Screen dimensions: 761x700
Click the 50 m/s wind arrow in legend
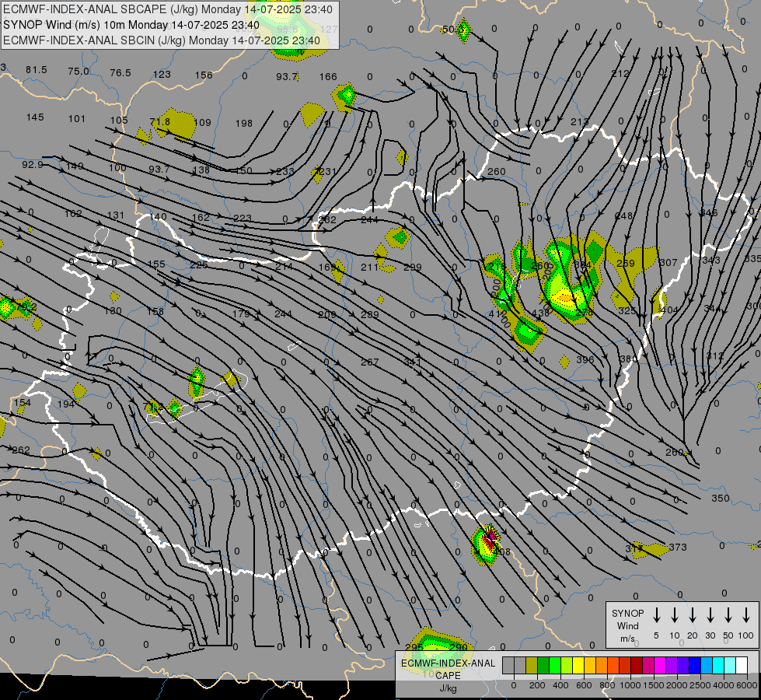click(x=728, y=615)
